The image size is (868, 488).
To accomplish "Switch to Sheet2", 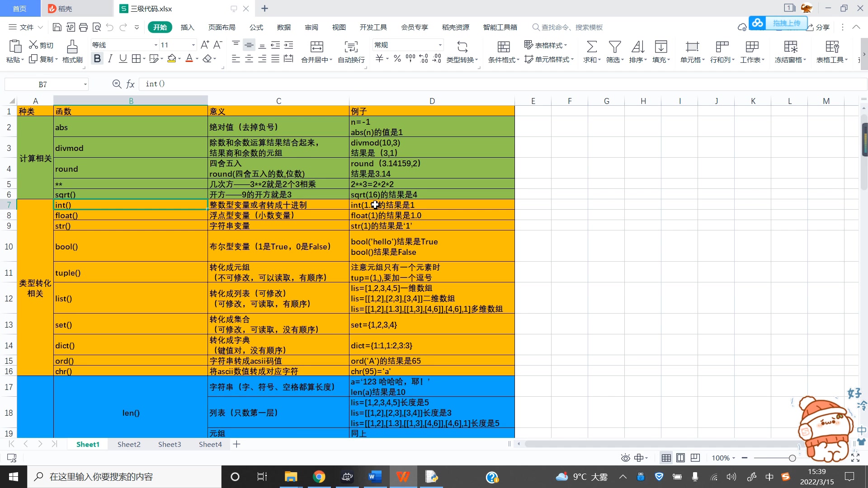I will (x=129, y=444).
